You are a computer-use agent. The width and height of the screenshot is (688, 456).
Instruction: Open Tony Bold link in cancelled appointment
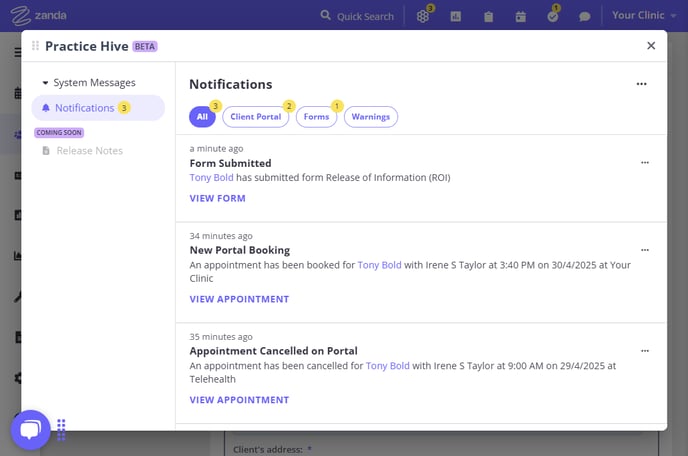click(x=388, y=366)
